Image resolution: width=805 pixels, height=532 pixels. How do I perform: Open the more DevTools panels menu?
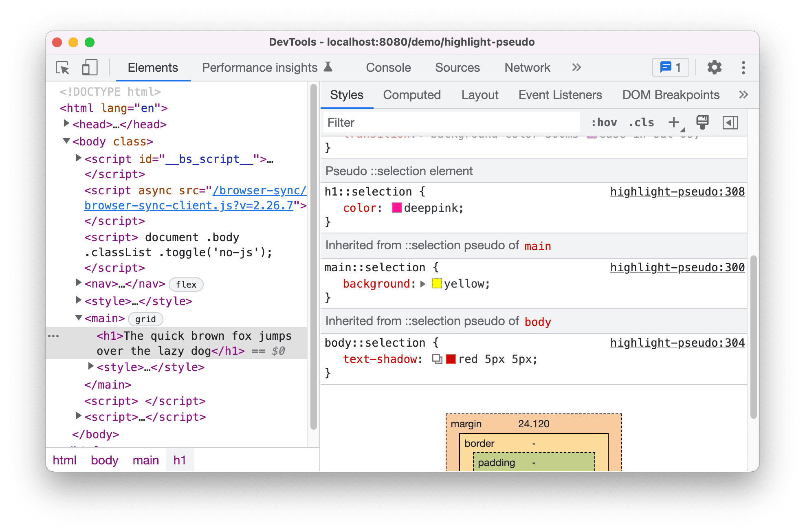point(576,67)
